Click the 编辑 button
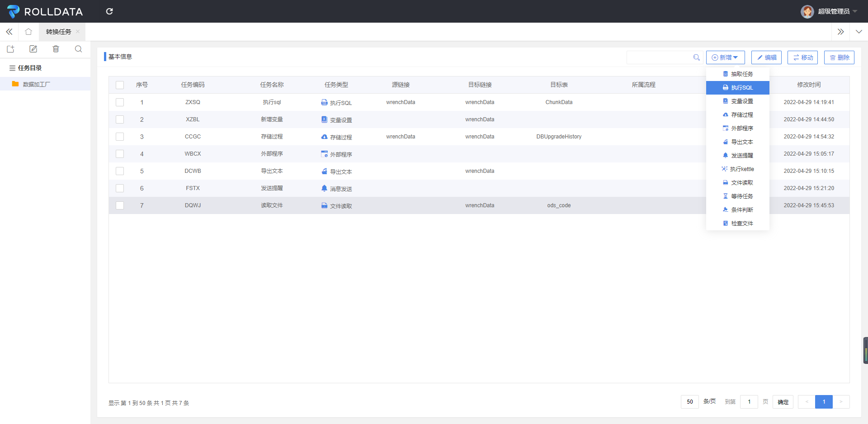This screenshot has height=424, width=868. pyautogui.click(x=766, y=57)
